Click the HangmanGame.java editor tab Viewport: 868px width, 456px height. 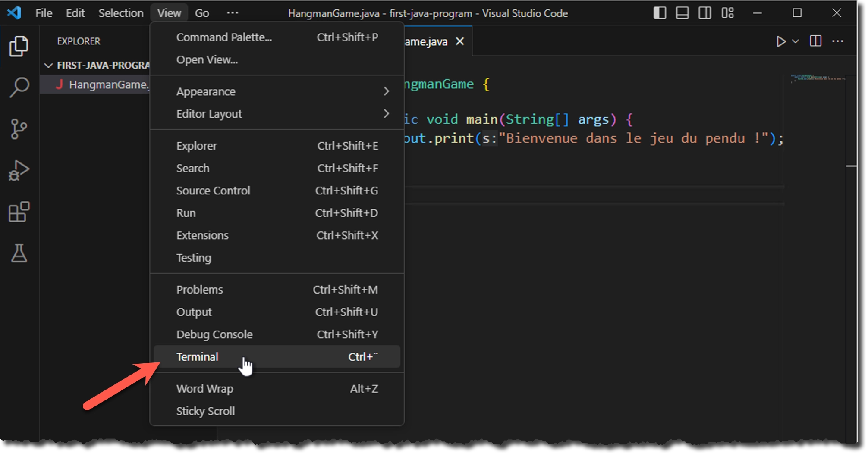438,41
